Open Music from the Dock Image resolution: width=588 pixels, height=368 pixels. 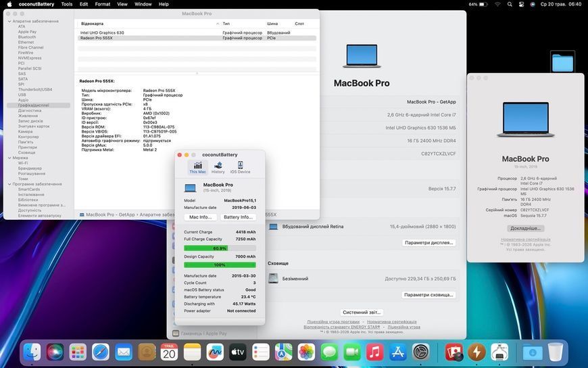[x=374, y=352]
